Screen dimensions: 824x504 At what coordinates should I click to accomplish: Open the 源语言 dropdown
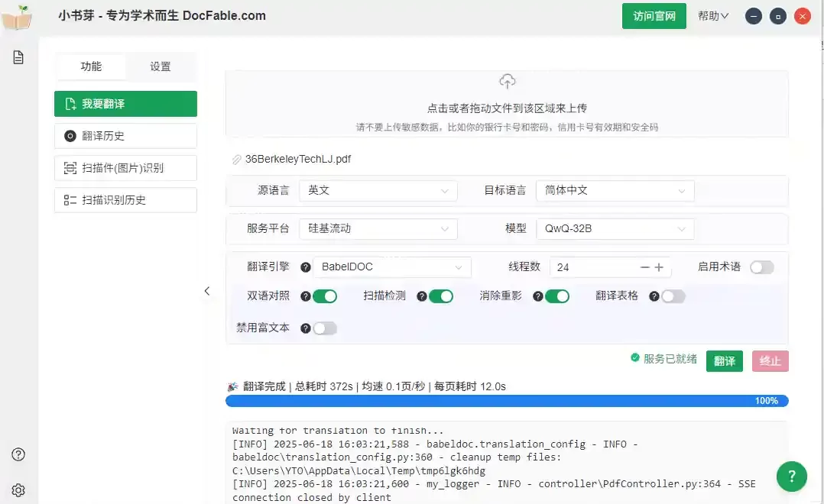tap(378, 191)
